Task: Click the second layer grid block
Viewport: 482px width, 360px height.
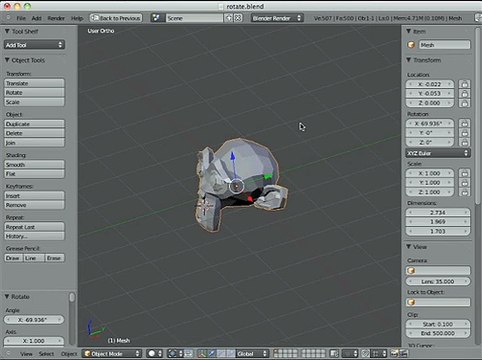Action: tap(314, 353)
